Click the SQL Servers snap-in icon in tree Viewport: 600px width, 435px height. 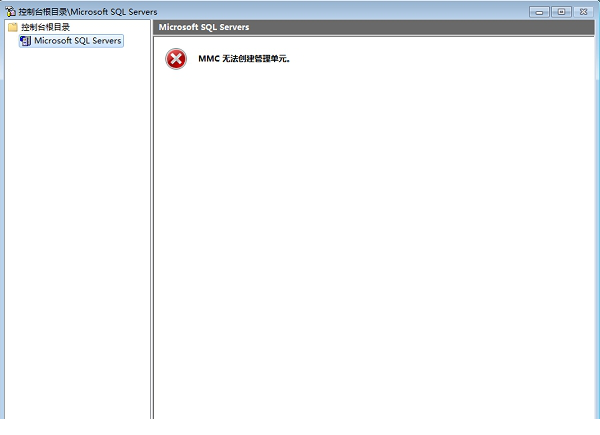tap(25, 41)
